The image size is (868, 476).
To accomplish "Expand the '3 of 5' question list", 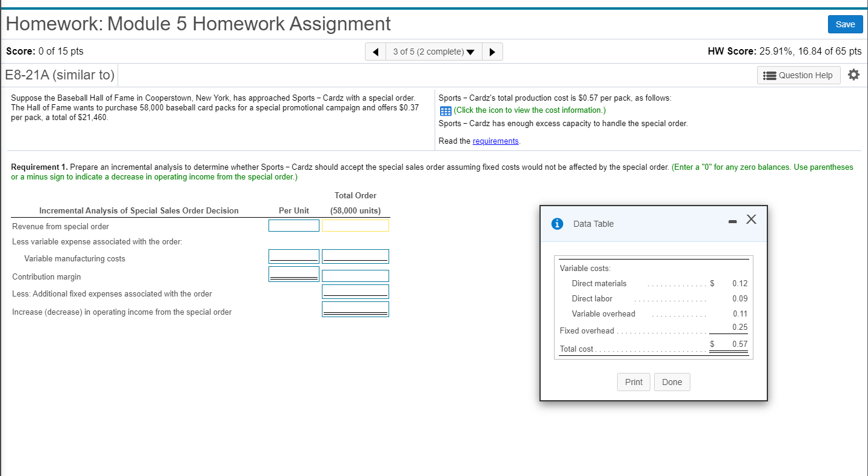I will point(433,52).
